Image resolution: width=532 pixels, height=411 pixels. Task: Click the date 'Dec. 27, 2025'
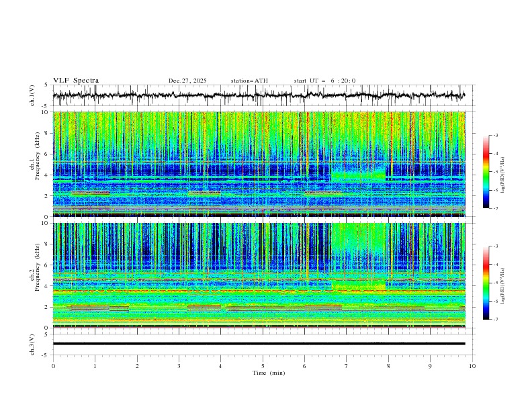click(187, 81)
